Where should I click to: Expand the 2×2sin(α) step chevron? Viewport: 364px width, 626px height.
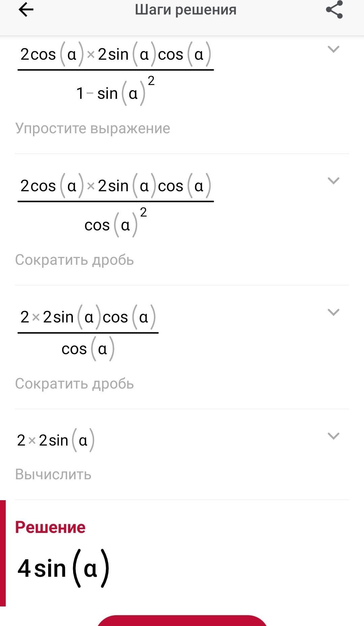tap(333, 436)
